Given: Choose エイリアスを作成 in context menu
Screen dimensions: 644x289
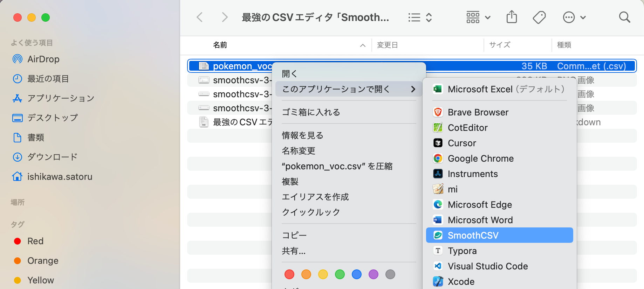Looking at the screenshot, I should tap(349, 197).
